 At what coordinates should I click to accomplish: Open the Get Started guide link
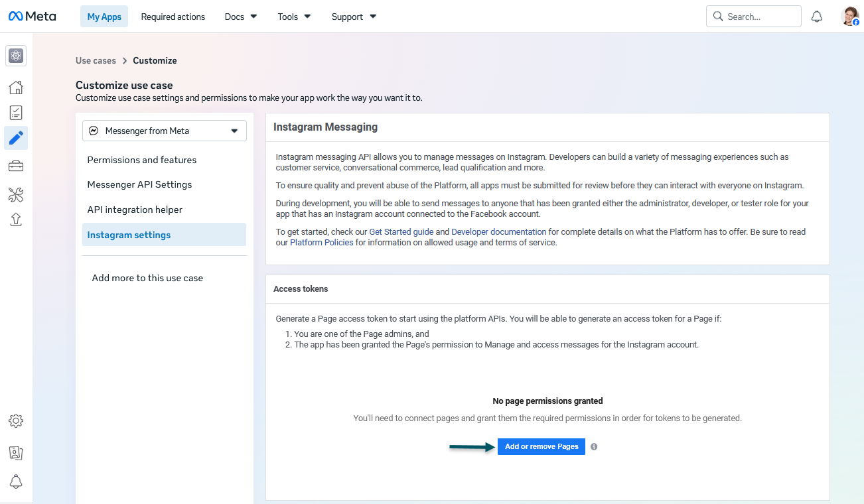click(401, 232)
